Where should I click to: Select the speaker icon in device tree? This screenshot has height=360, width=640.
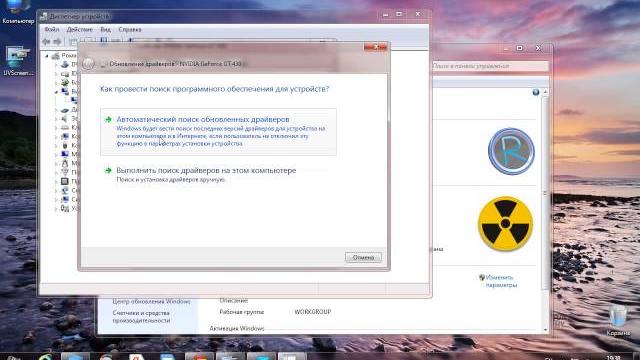[65, 118]
